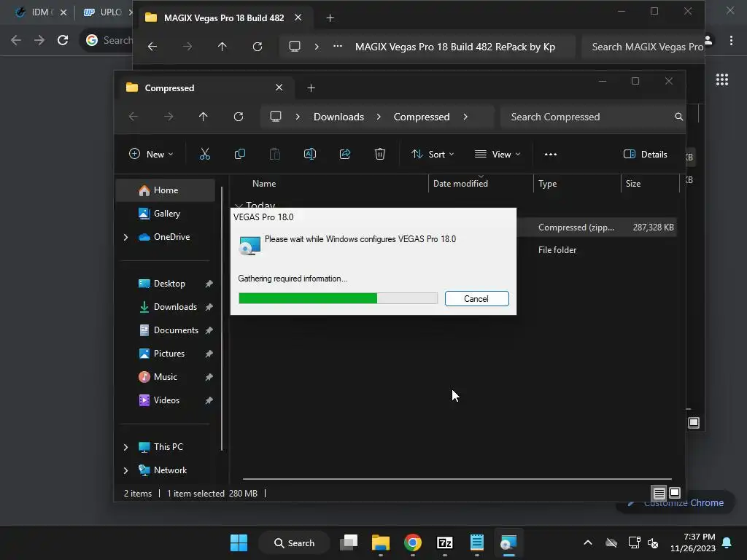Click Search MAGIX Vegas Pro field

[x=643, y=47]
